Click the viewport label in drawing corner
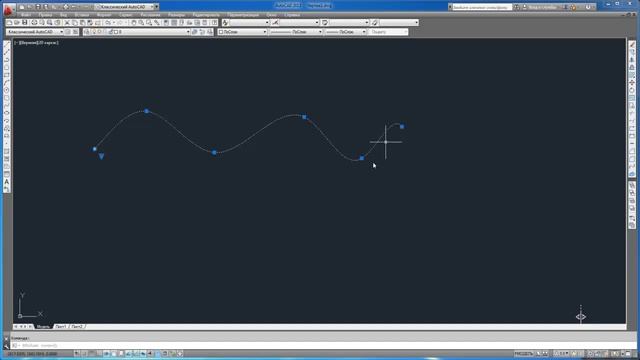Viewport: 640px width, 360px height. pyautogui.click(x=36, y=42)
